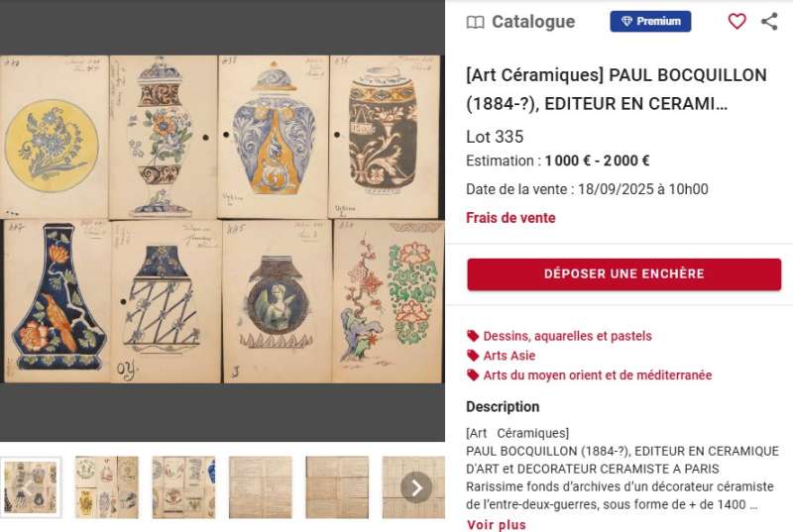Show previous thumbnails with left arrow
Viewport: 793px width, 532px height.
pyautogui.click(x=29, y=487)
